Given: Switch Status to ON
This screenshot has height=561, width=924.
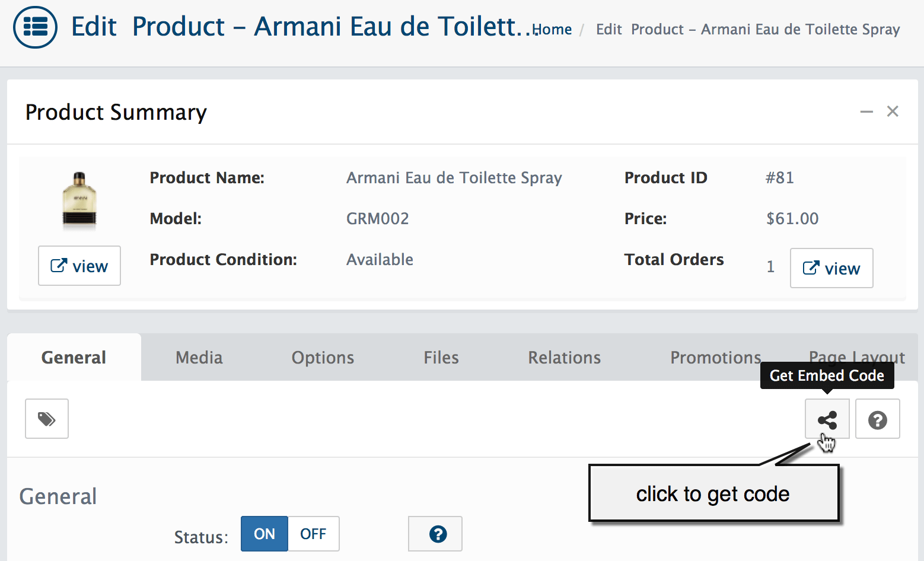Looking at the screenshot, I should click(x=265, y=534).
